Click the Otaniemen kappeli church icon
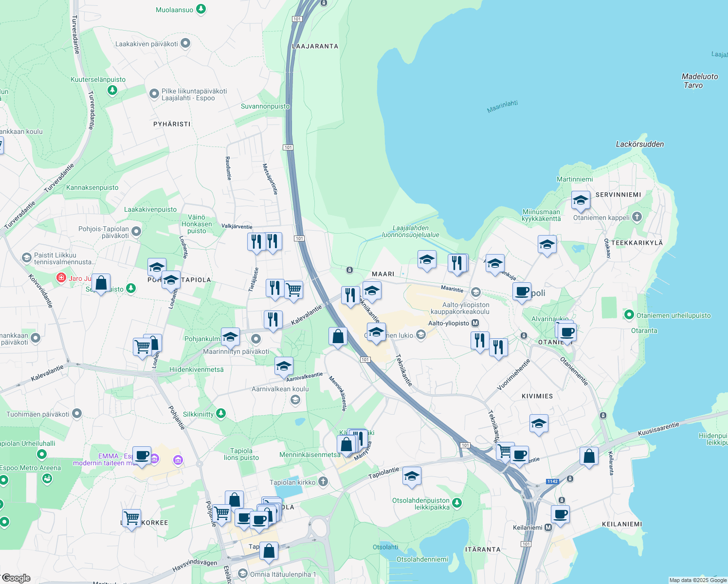The width and height of the screenshot is (728, 584). click(x=637, y=217)
